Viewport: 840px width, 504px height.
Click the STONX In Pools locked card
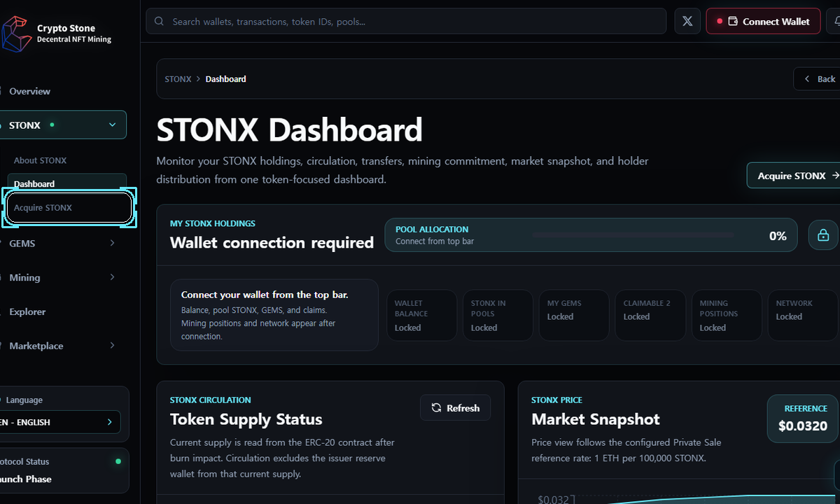point(498,316)
